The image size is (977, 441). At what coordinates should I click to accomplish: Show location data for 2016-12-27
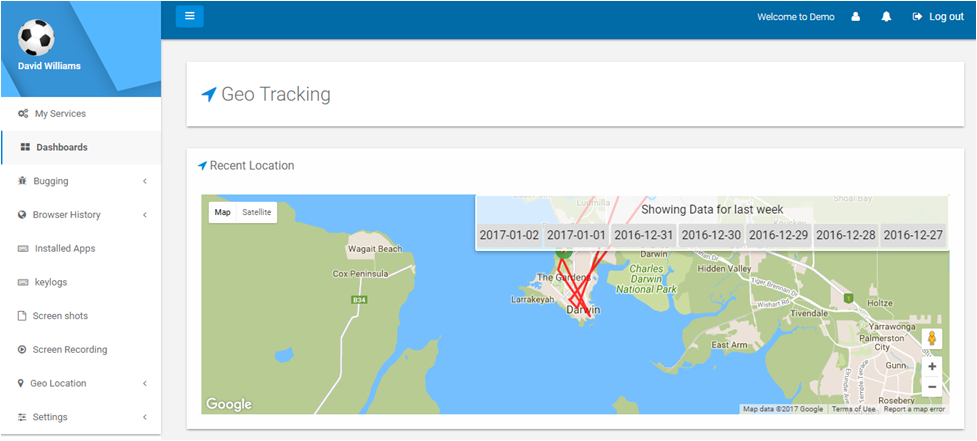click(913, 235)
